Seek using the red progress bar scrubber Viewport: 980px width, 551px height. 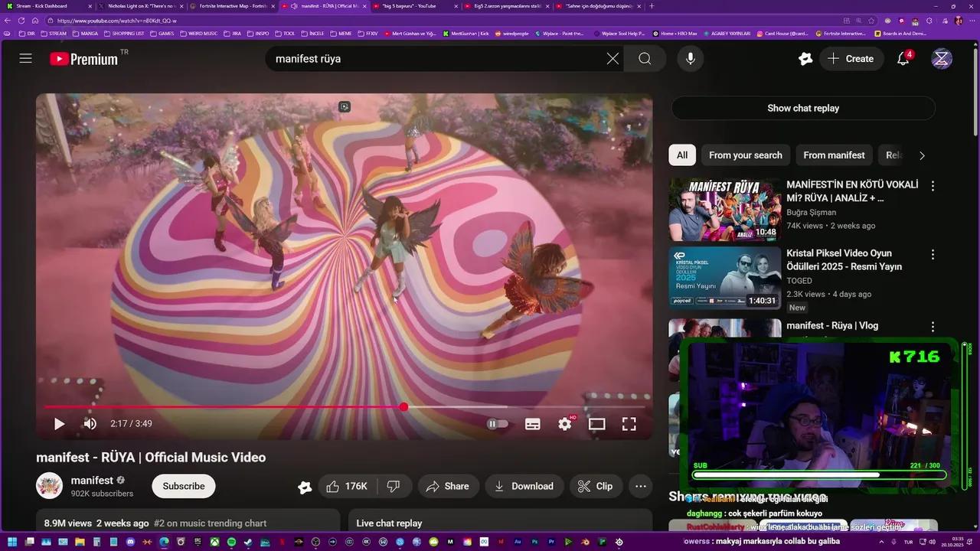click(403, 407)
